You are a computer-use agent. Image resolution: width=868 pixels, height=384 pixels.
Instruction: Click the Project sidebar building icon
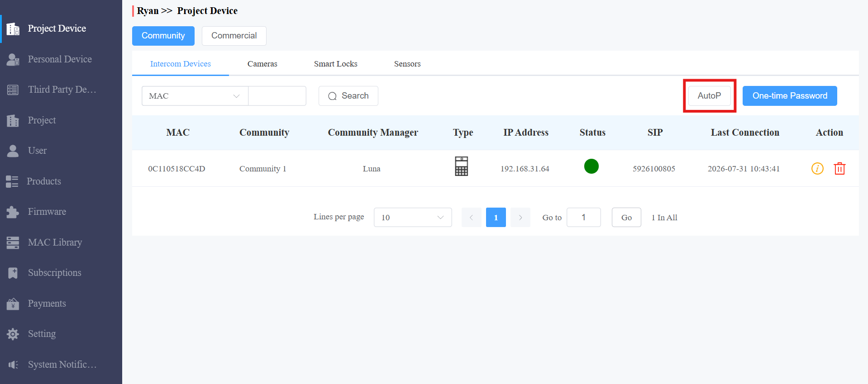pyautogui.click(x=13, y=121)
